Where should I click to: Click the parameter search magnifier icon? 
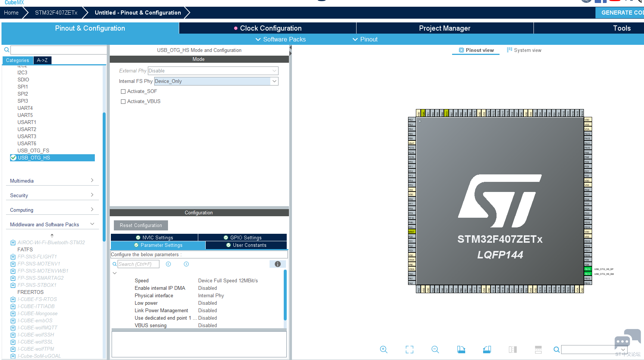[115, 264]
